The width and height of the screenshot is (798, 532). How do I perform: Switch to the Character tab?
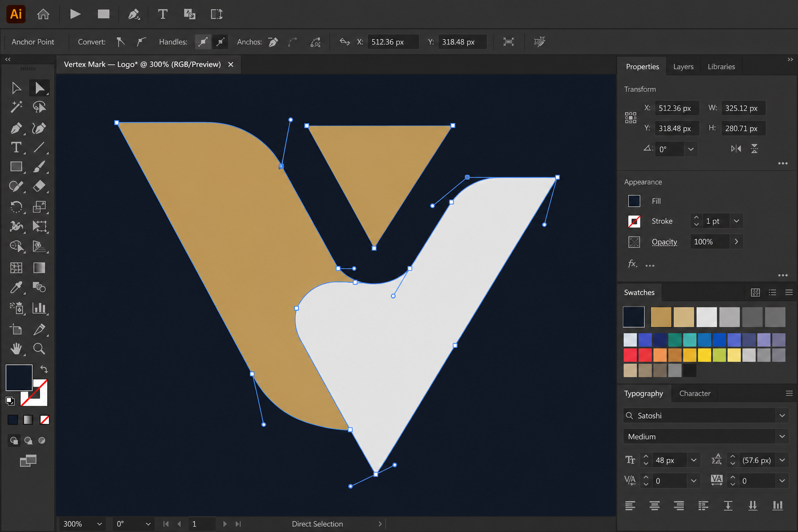695,393
